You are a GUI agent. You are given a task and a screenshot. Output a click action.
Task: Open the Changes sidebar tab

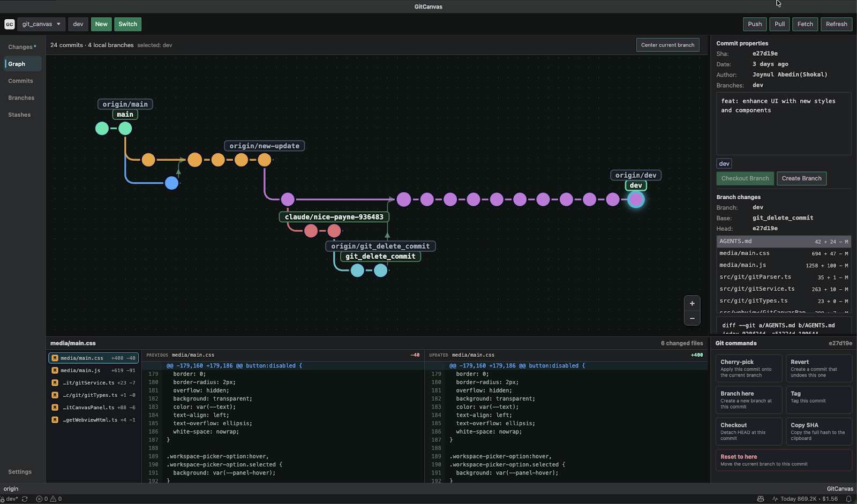point(22,47)
